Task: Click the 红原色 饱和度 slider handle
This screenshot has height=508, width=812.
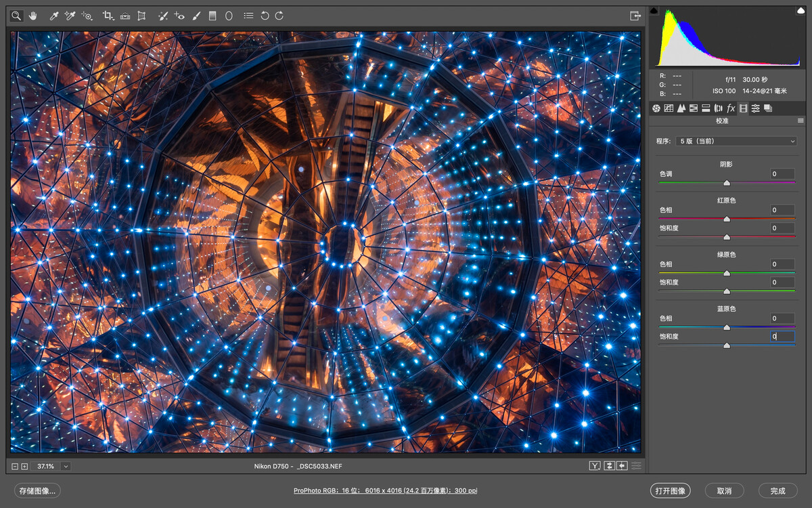Action: pyautogui.click(x=727, y=237)
